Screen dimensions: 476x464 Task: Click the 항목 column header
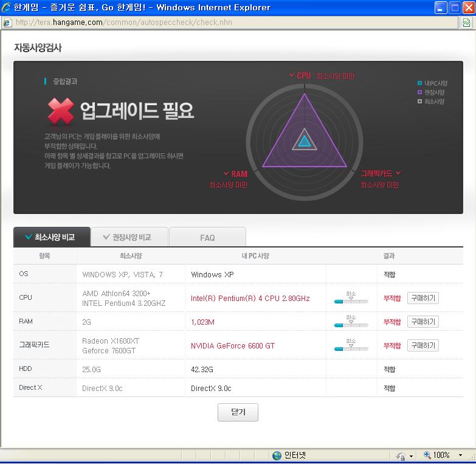(44, 256)
